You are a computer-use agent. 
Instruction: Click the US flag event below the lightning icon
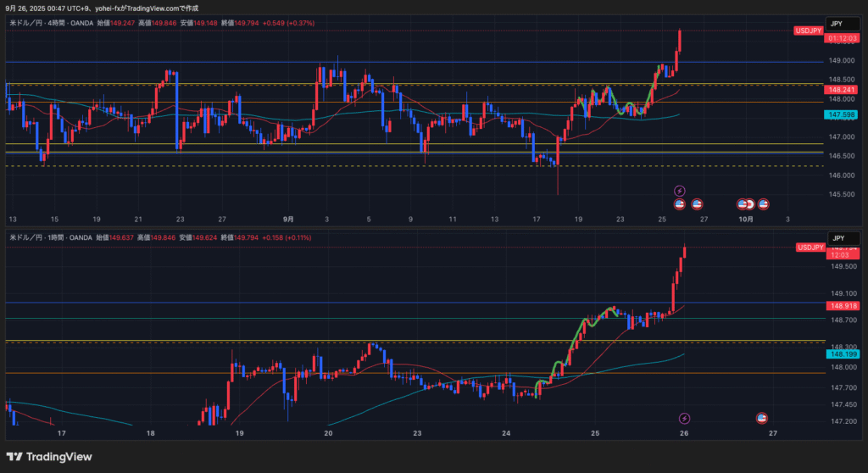tap(679, 204)
